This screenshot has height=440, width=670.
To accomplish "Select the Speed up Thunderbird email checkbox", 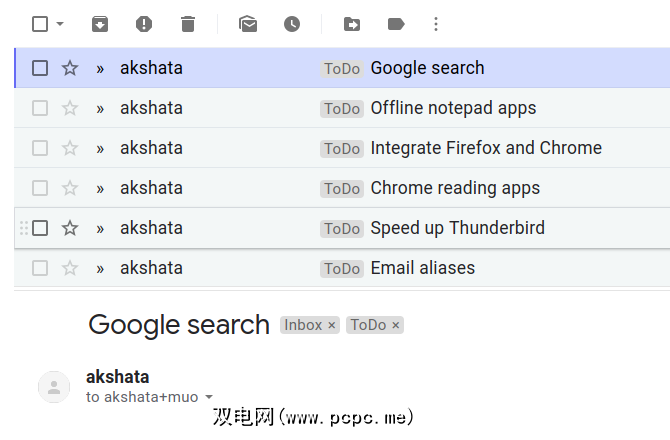I will tap(40, 228).
